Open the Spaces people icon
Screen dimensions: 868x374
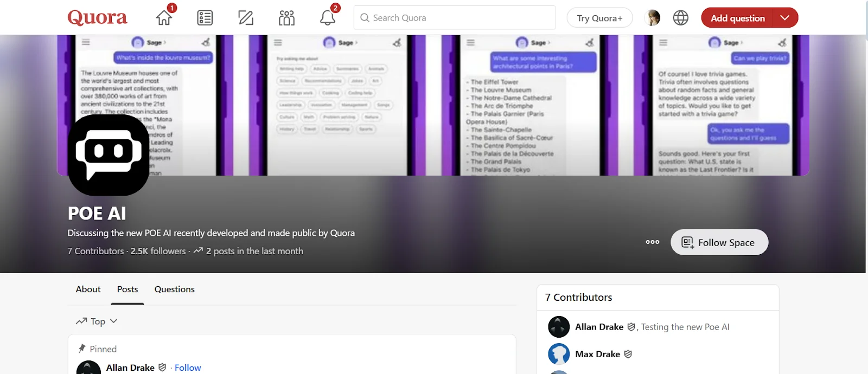(286, 18)
